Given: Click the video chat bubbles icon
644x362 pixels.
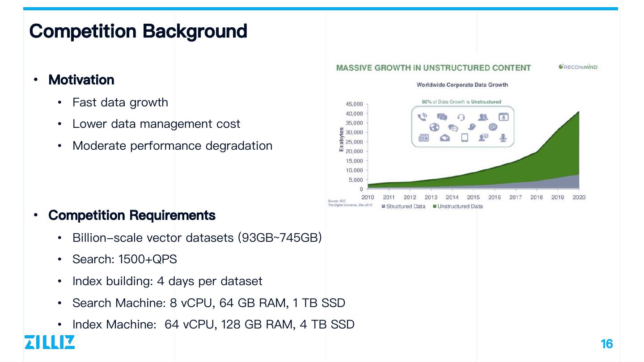Looking at the screenshot, I should coord(442,117).
